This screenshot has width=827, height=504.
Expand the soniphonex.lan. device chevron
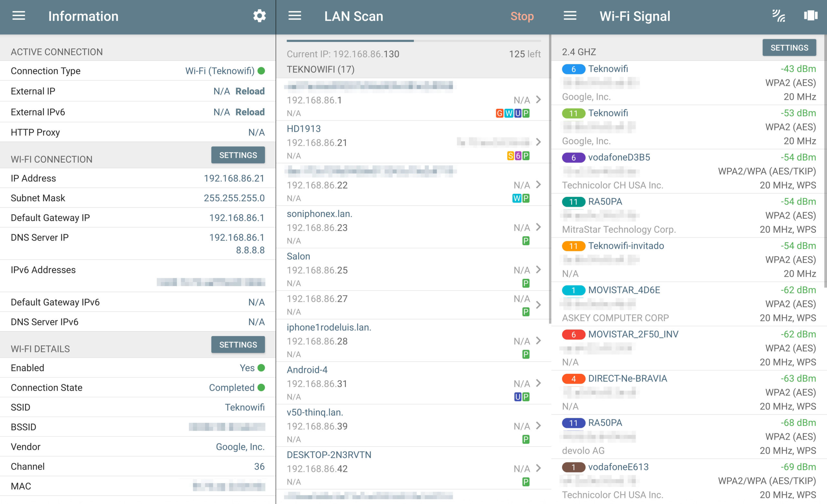(x=538, y=227)
